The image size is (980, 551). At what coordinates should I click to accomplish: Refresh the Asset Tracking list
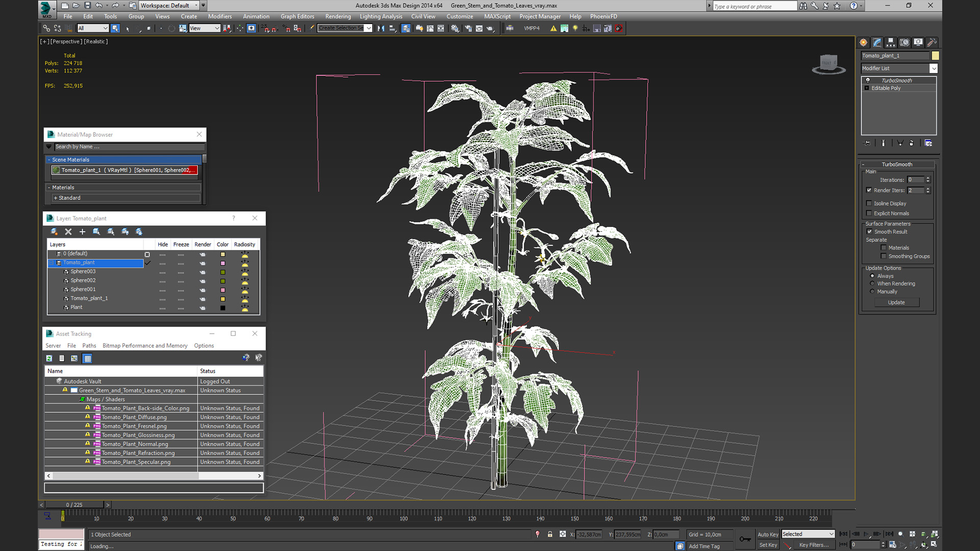(49, 359)
